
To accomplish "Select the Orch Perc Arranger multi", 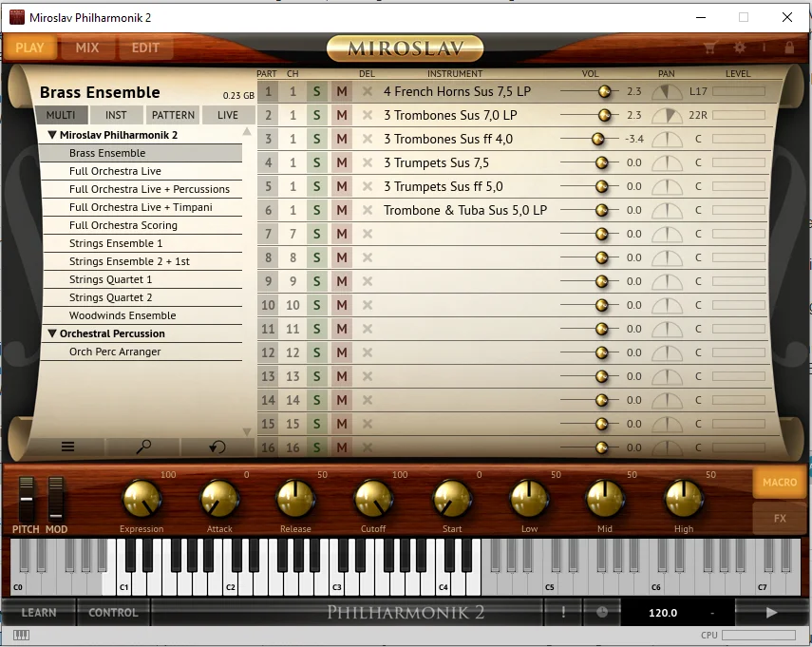I will 141,352.
